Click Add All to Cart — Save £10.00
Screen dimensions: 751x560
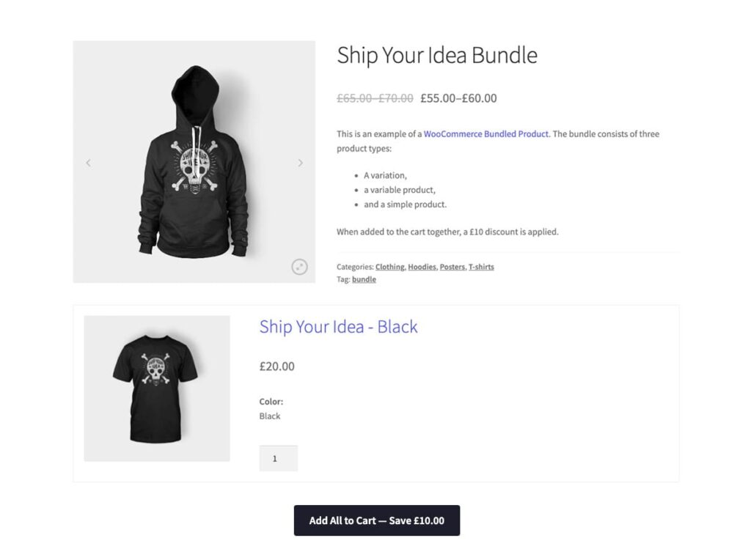pos(376,520)
